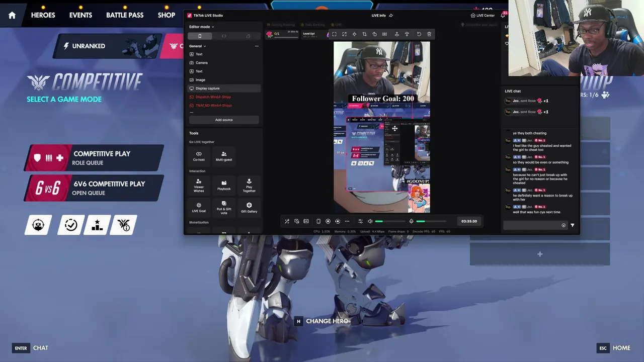Open the Viewer Wishes tool

[x=199, y=185]
